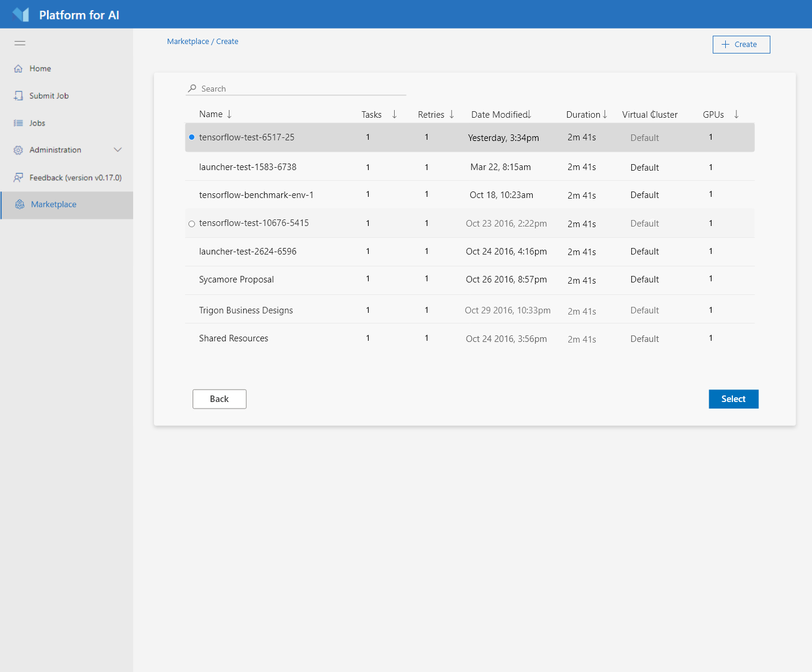Click the Home house icon

coord(18,68)
